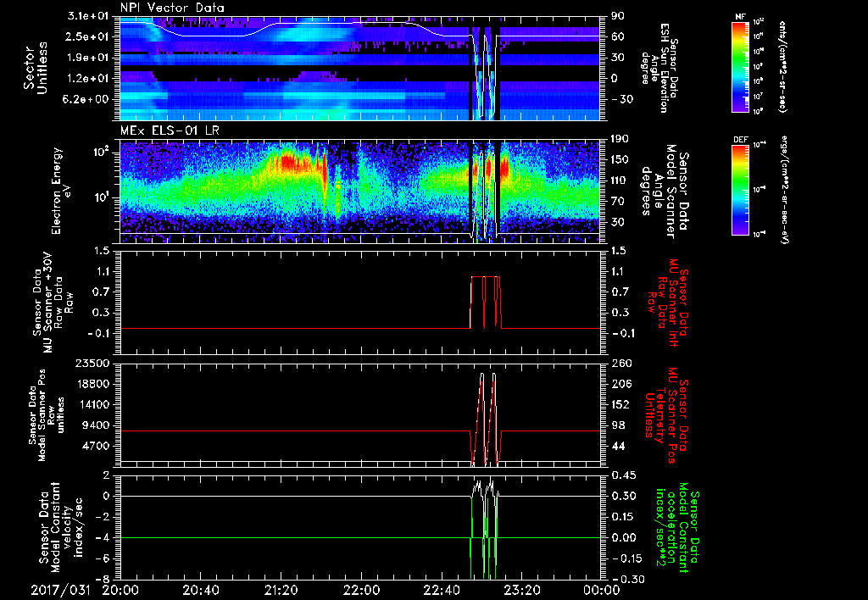
Task: Click the "260" telemetry tick value
Action: click(x=620, y=364)
